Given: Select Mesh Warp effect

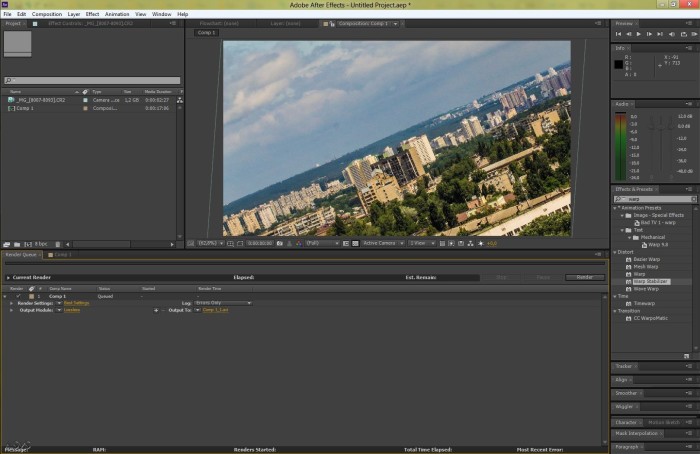Looking at the screenshot, I should (646, 267).
